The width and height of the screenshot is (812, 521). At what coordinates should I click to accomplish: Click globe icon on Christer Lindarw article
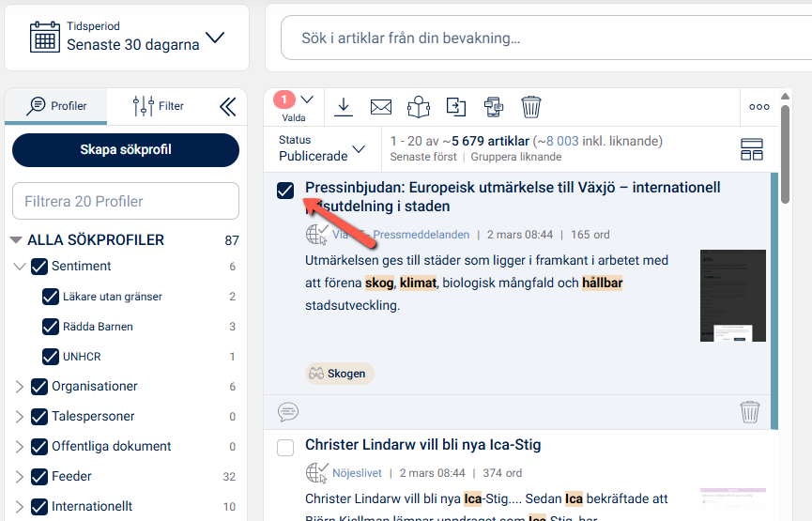click(316, 473)
